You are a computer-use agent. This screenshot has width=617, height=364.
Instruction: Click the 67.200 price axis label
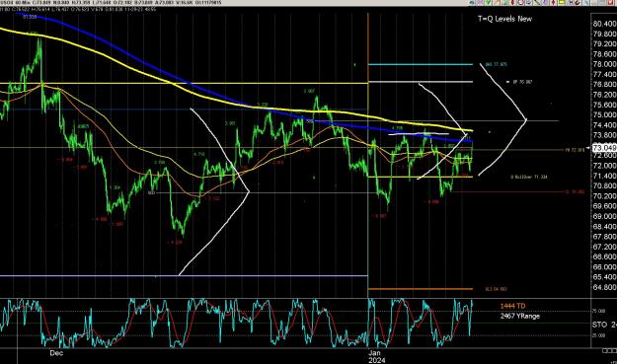coord(604,247)
